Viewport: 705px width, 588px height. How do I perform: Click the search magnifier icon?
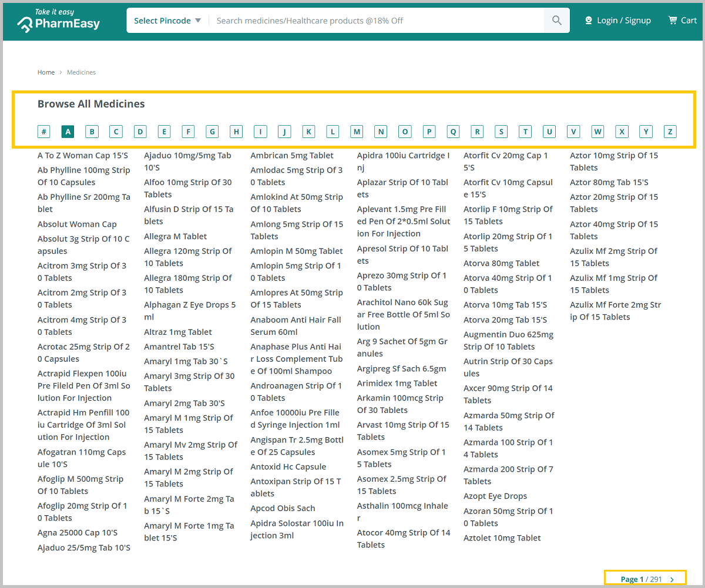(557, 21)
